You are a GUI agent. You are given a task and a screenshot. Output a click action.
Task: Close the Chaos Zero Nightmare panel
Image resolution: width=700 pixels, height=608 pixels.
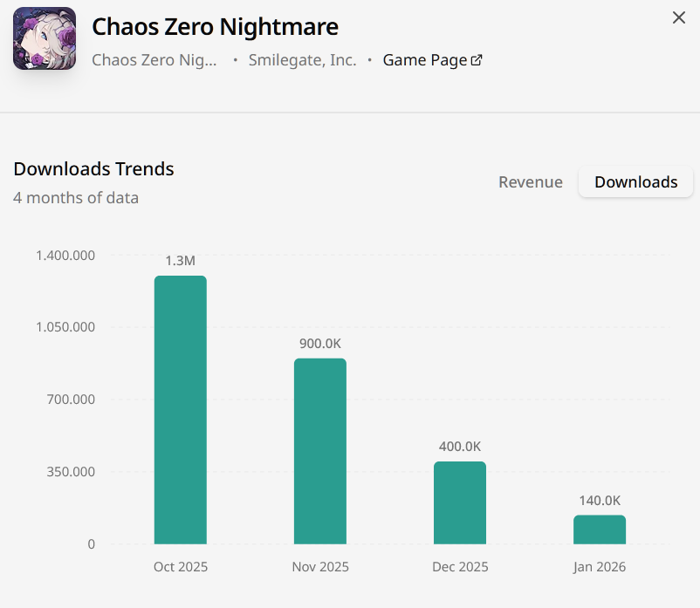tap(678, 17)
